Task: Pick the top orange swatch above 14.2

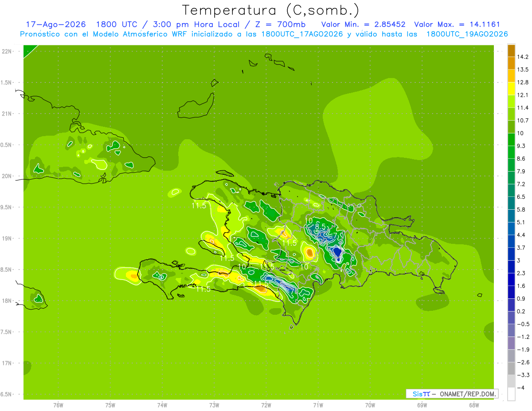Action: coord(511,51)
